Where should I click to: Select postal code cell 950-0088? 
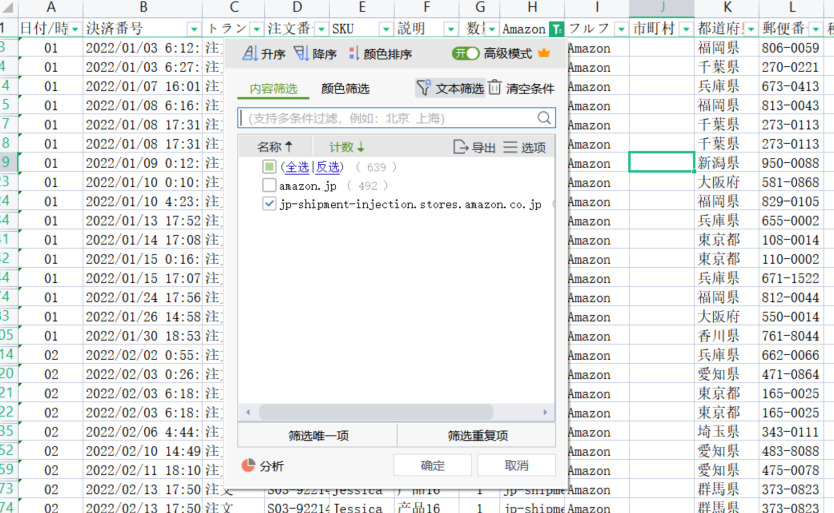click(791, 163)
